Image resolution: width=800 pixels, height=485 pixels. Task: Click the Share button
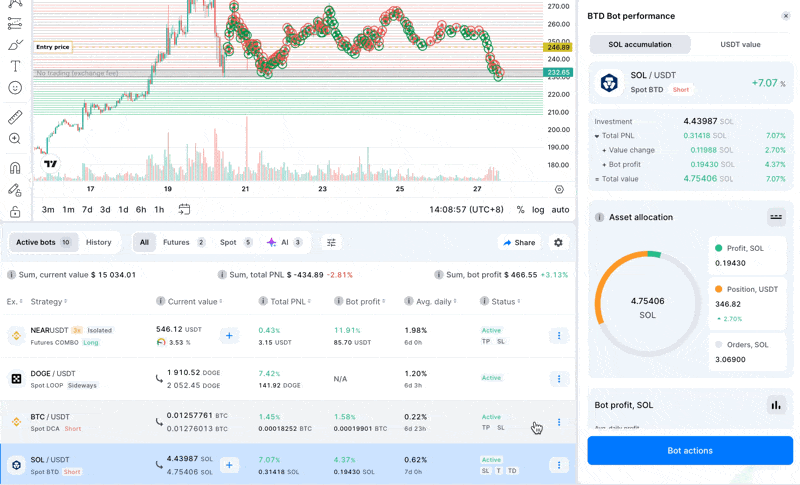pyautogui.click(x=519, y=242)
